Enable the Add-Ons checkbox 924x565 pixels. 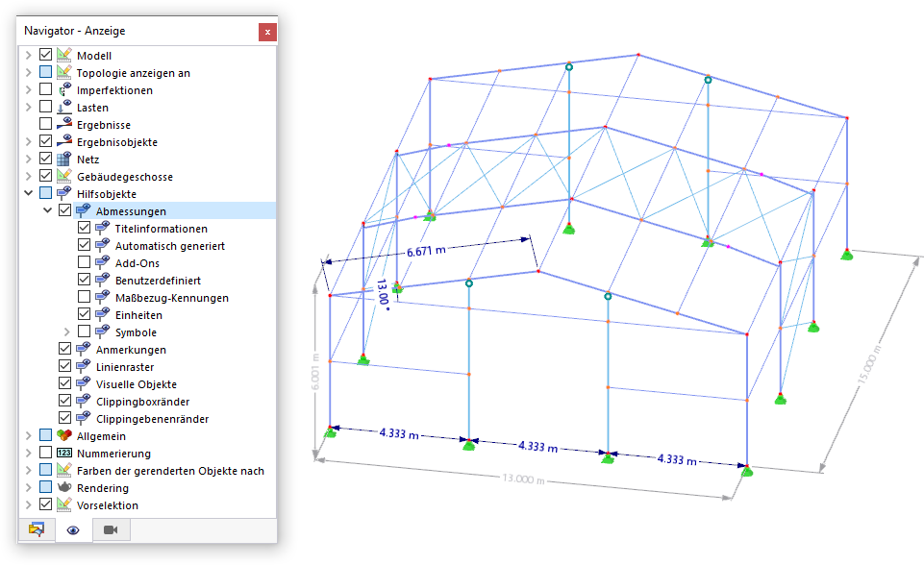(x=85, y=262)
